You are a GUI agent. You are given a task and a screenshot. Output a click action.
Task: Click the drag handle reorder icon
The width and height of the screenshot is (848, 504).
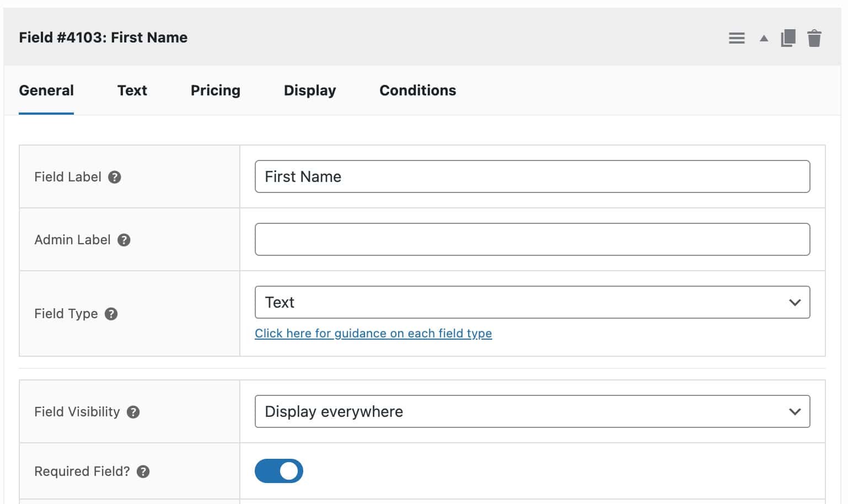(736, 38)
